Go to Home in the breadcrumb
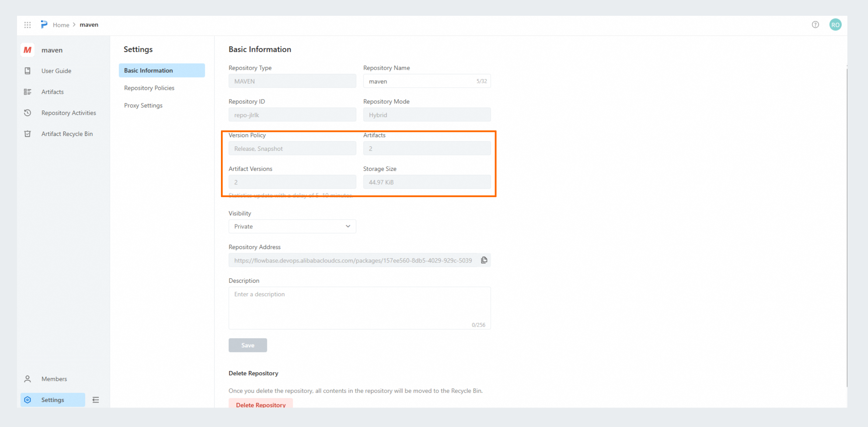This screenshot has width=868, height=427. click(61, 25)
